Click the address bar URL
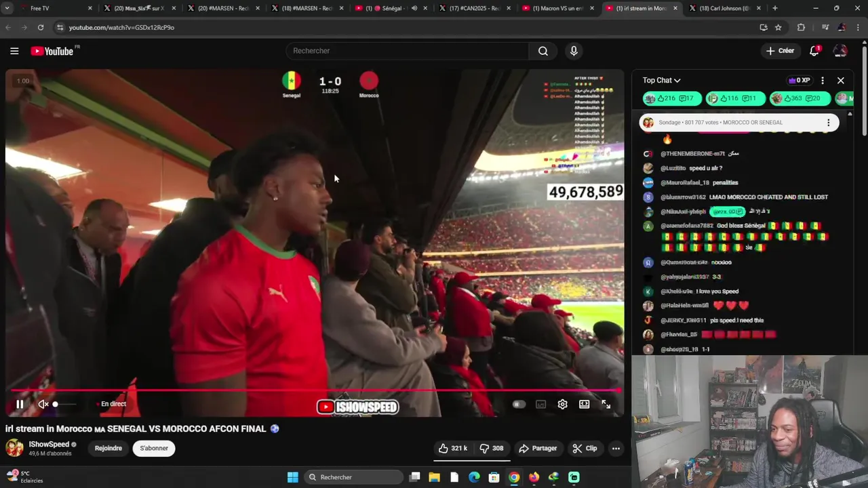Screen dimensions: 868x488 pos(121,28)
